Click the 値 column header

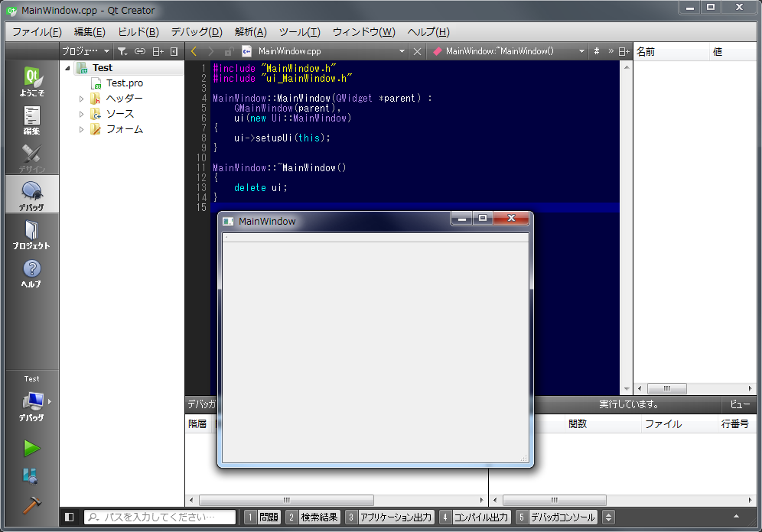click(x=734, y=51)
